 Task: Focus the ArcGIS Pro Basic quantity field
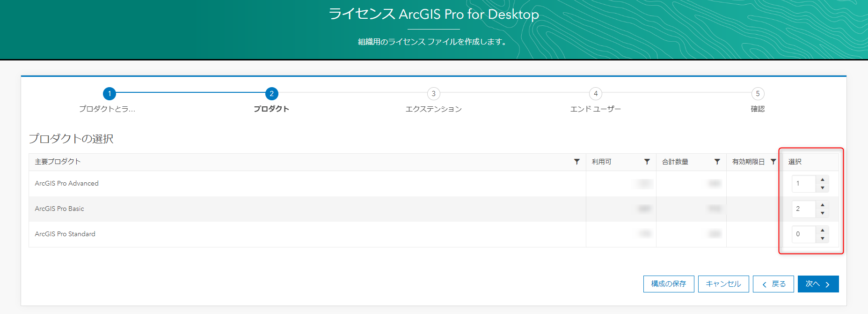[x=804, y=209]
